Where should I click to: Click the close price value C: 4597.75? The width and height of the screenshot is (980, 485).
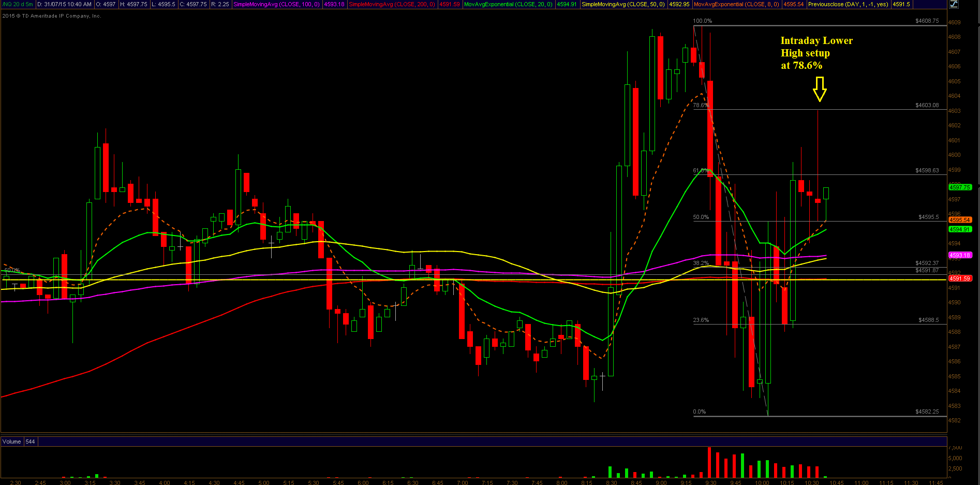point(194,4)
